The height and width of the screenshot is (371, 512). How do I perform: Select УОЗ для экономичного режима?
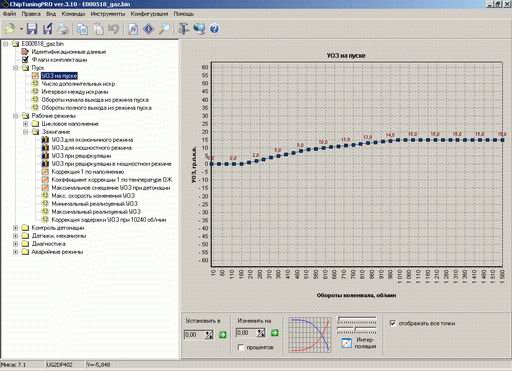click(x=92, y=140)
